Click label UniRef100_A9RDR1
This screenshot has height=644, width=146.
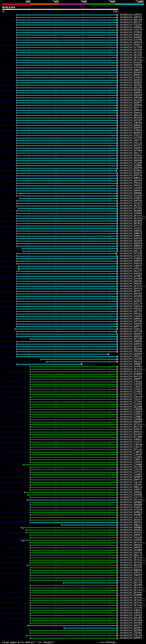coord(131,93)
